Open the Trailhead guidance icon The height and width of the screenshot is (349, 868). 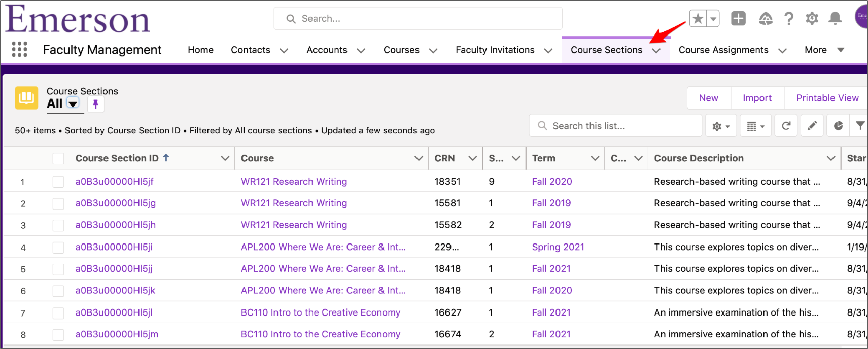tap(766, 19)
